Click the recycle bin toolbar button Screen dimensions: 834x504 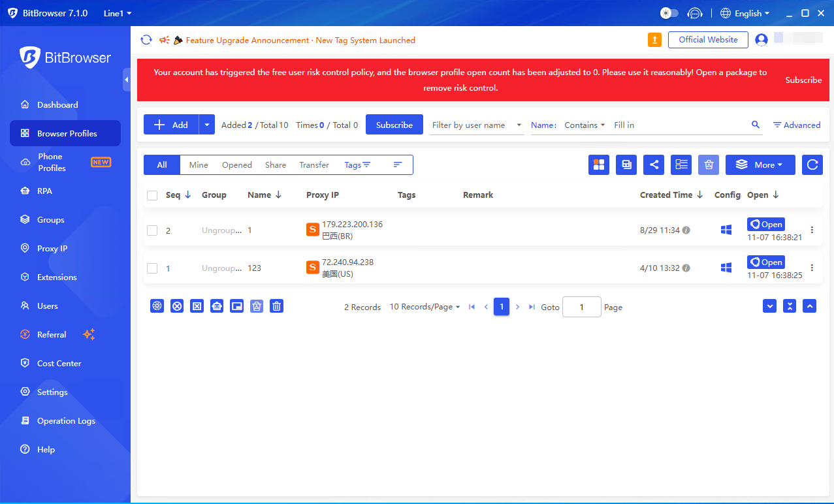click(709, 165)
